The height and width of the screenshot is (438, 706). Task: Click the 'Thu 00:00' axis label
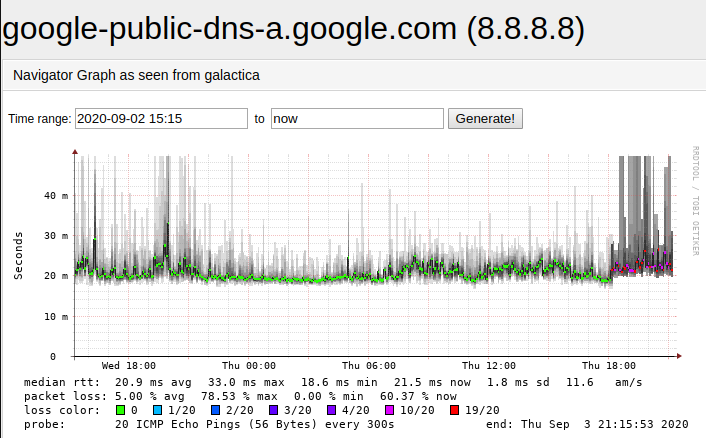click(249, 366)
